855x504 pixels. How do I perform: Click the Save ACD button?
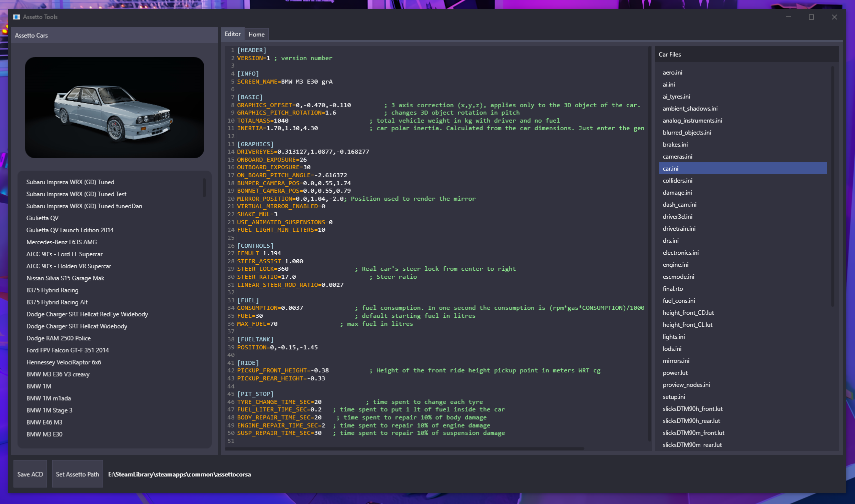click(30, 473)
